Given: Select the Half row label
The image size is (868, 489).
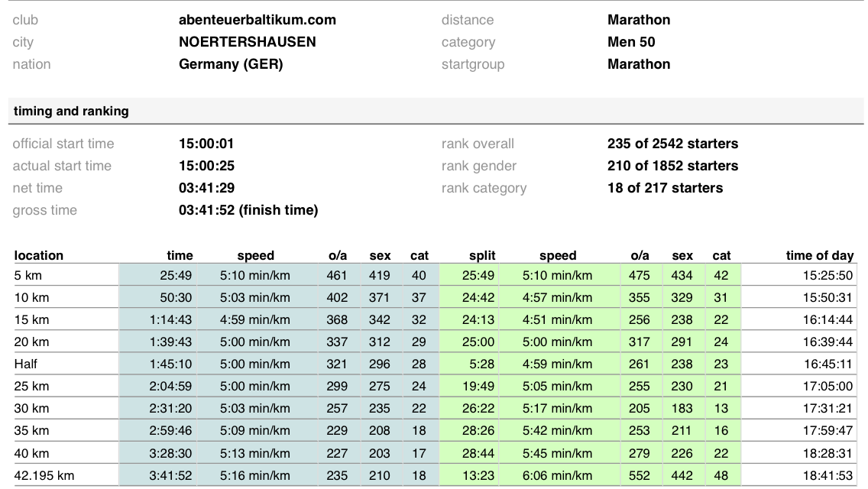Looking at the screenshot, I should 26,364.
